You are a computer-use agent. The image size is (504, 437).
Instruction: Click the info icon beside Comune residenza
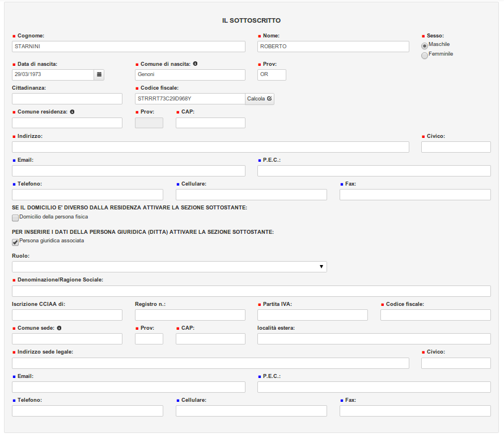click(x=73, y=112)
